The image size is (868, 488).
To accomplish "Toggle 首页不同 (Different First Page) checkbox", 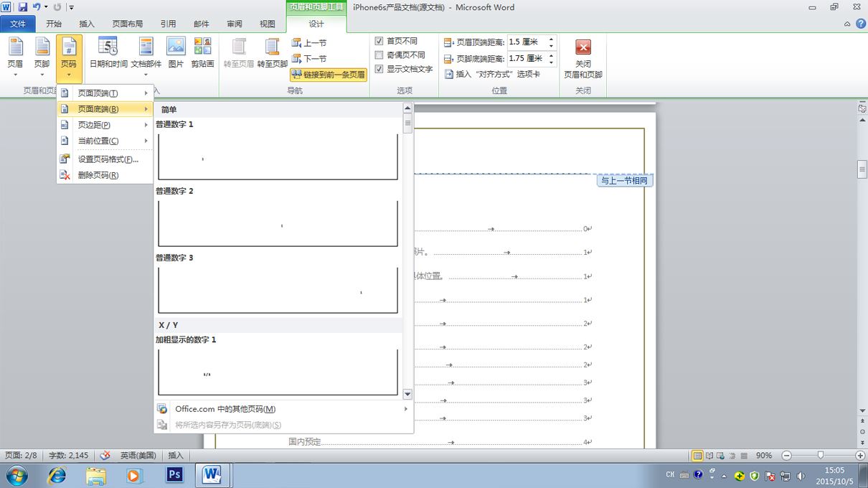I will click(x=379, y=41).
